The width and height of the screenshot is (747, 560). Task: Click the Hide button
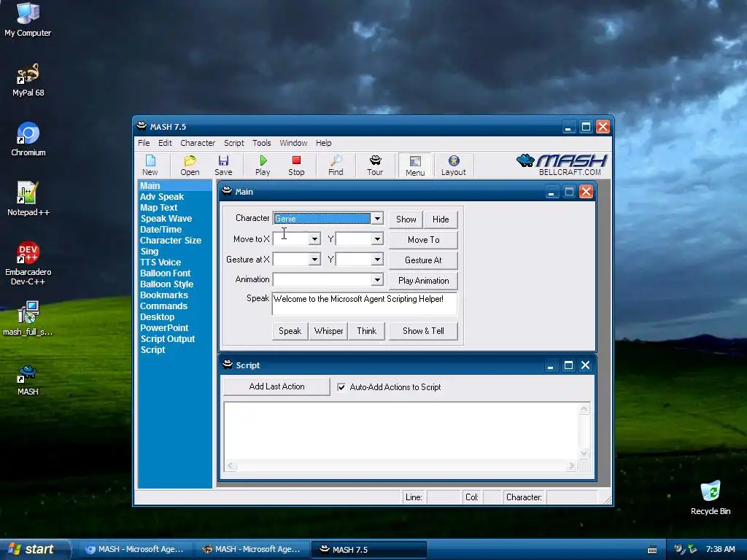pyautogui.click(x=441, y=219)
